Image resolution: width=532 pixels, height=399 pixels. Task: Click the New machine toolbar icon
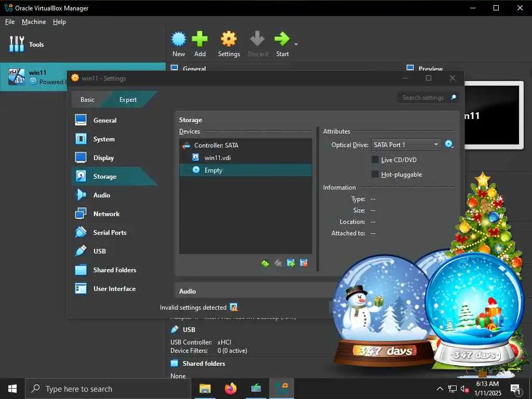[x=179, y=44]
